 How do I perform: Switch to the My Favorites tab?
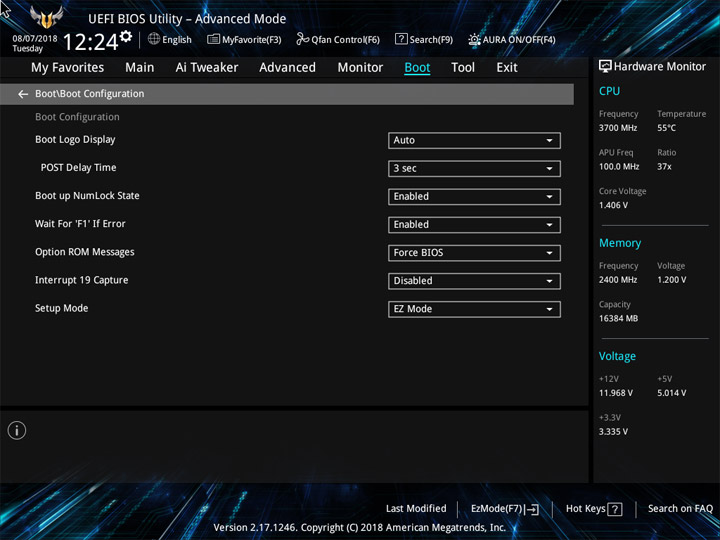click(68, 68)
